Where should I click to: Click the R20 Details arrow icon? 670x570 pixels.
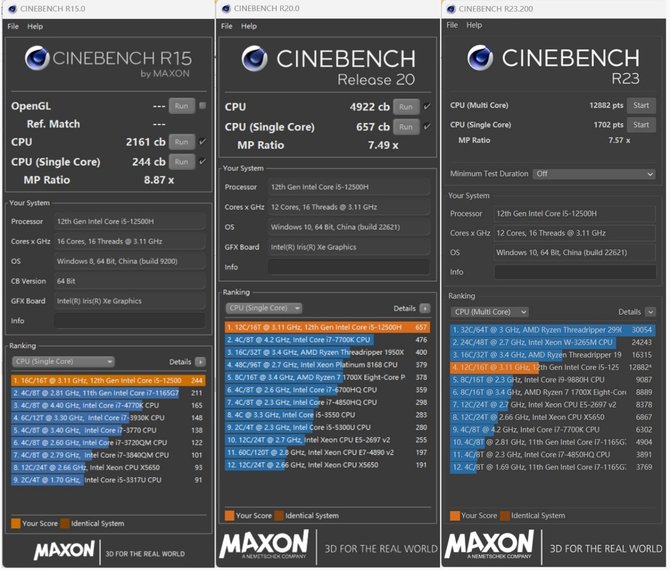click(425, 309)
